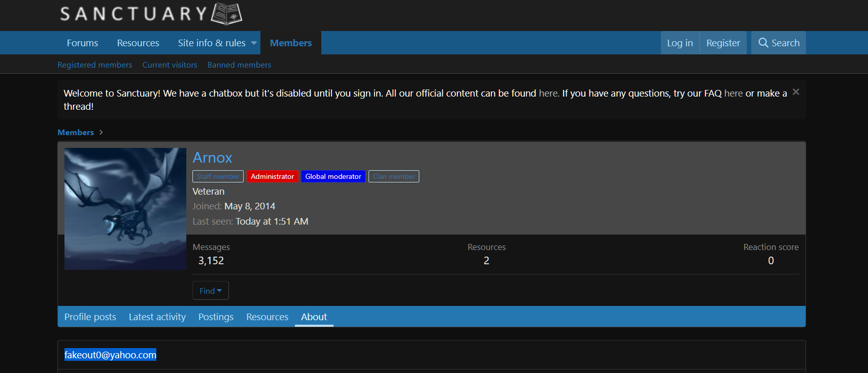Click the blue Global moderator badge
Screen dimensions: 868x373
click(333, 176)
